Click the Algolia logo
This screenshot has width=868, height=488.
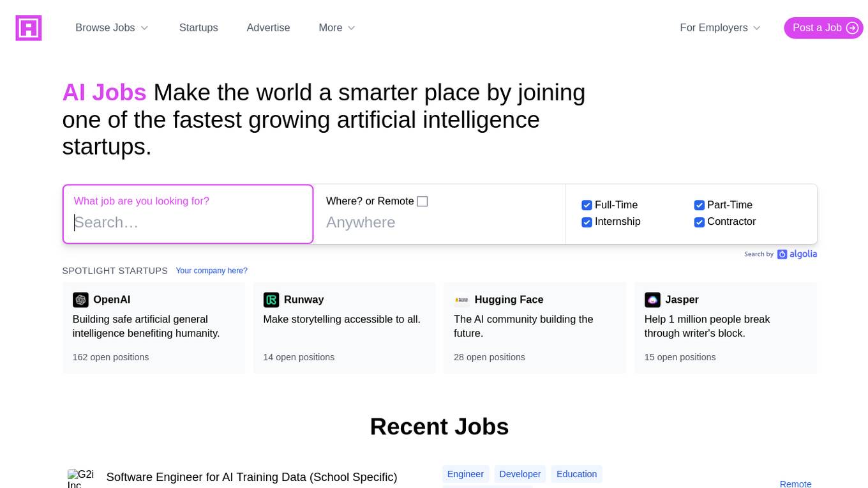pos(797,254)
